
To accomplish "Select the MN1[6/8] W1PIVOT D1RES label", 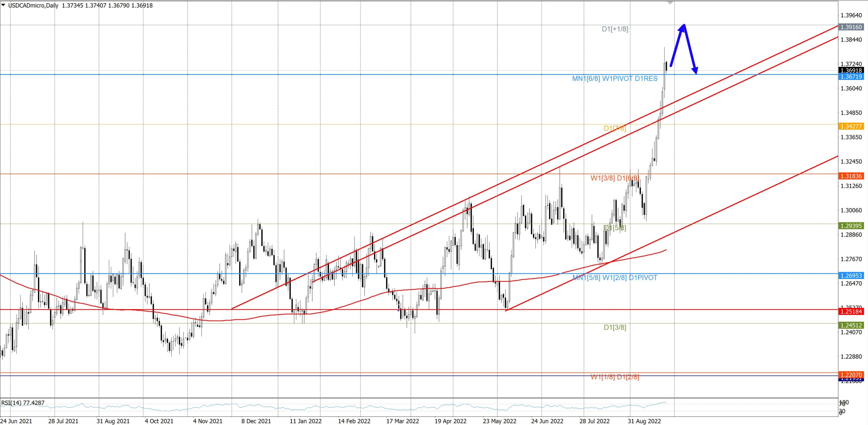I will pos(614,79).
